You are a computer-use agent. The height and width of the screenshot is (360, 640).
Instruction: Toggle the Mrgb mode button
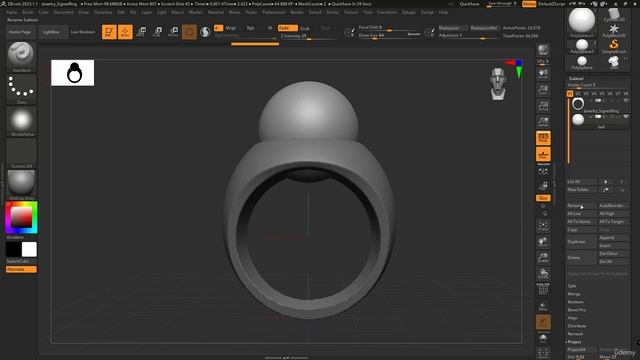click(231, 28)
